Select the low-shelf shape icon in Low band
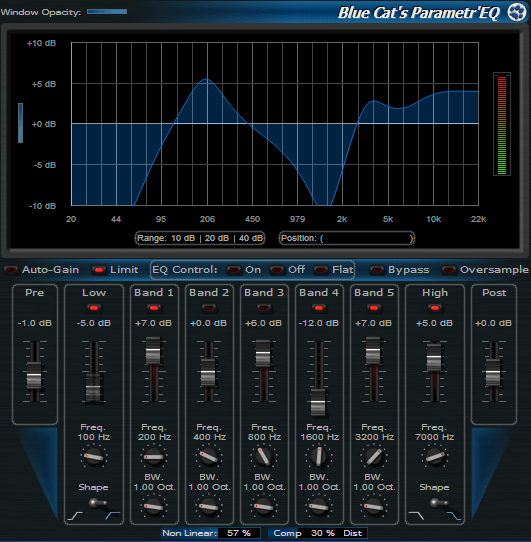 point(75,516)
